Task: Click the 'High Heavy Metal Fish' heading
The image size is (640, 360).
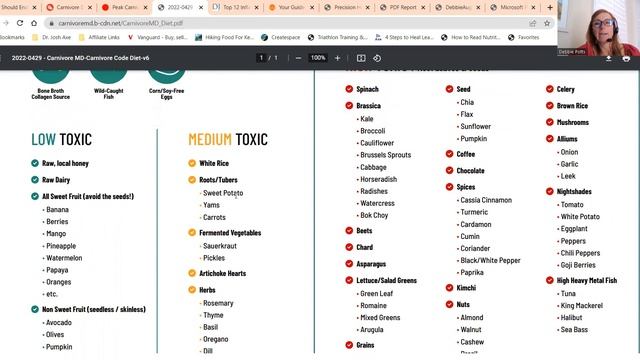Action: pyautogui.click(x=587, y=280)
